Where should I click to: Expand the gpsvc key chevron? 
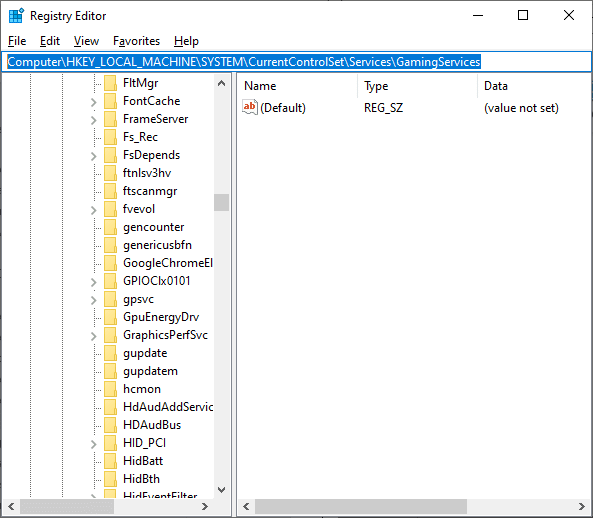point(93,300)
